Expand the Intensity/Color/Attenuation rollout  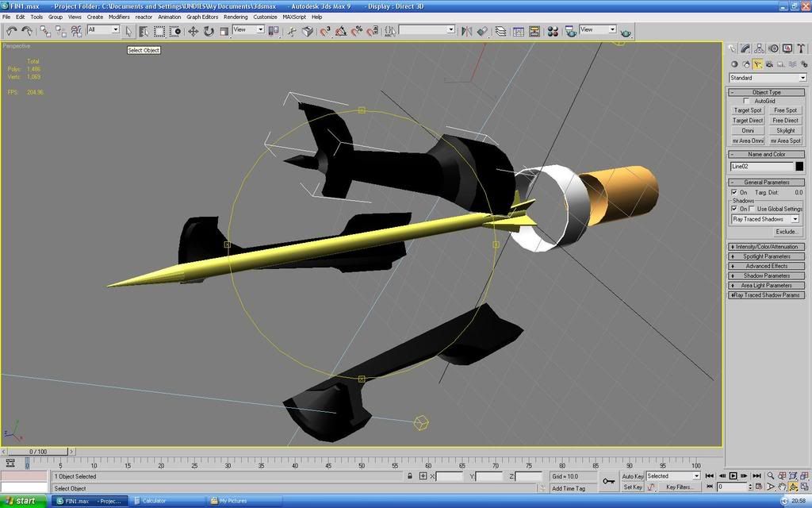click(766, 247)
